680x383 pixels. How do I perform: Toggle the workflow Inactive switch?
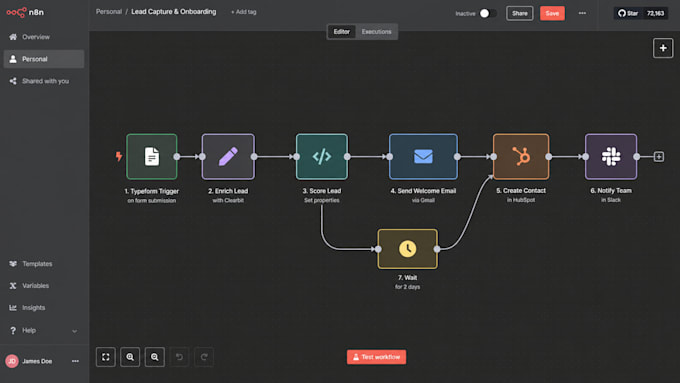click(x=488, y=13)
